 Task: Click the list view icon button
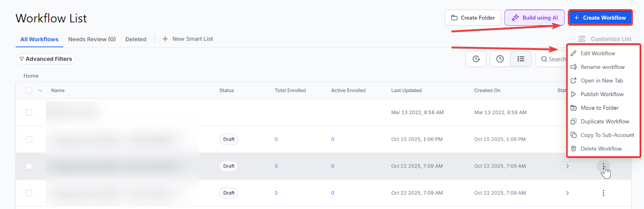click(x=520, y=59)
